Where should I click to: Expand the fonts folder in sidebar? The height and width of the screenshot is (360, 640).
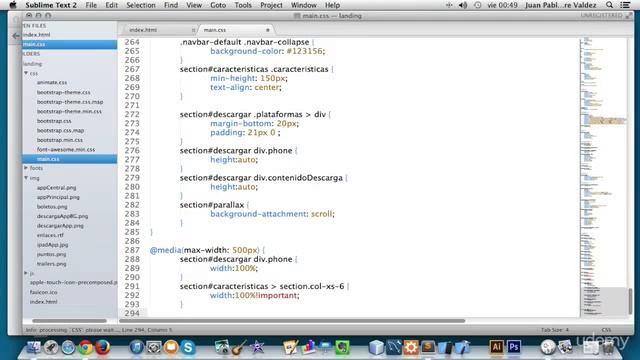tap(26, 168)
